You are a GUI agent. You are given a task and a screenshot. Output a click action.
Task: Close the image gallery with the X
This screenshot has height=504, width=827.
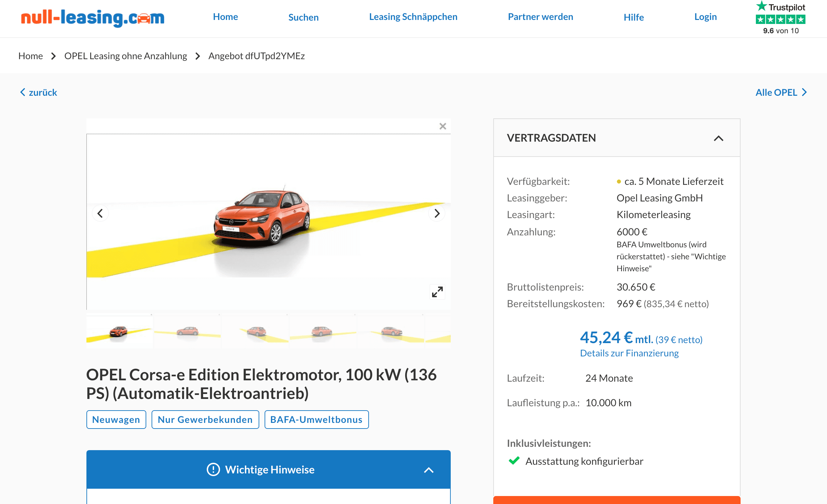pyautogui.click(x=443, y=126)
